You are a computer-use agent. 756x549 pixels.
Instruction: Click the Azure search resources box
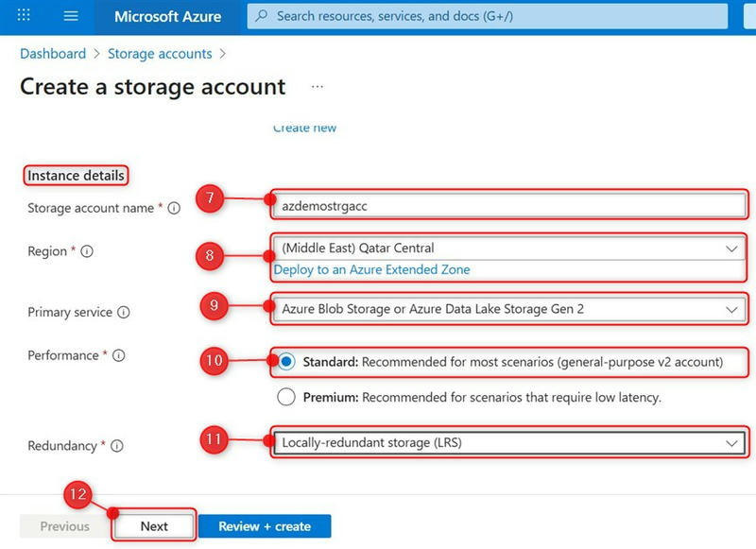coord(487,17)
